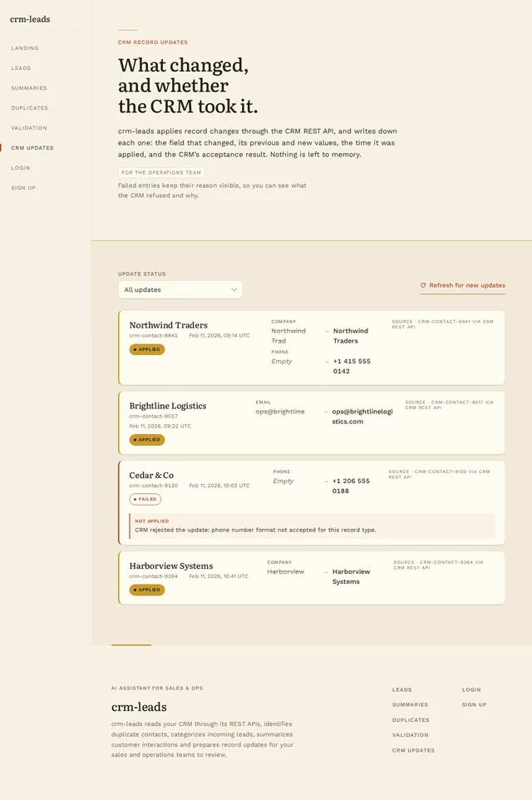This screenshot has height=800, width=532.
Task: Open the Leads link in footer
Action: click(402, 689)
